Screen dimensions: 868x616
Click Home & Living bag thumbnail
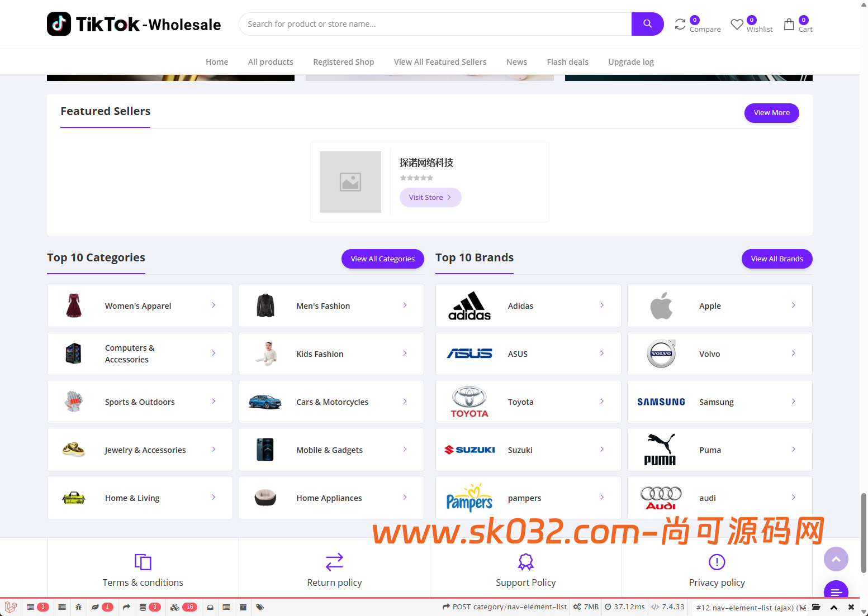(x=74, y=498)
